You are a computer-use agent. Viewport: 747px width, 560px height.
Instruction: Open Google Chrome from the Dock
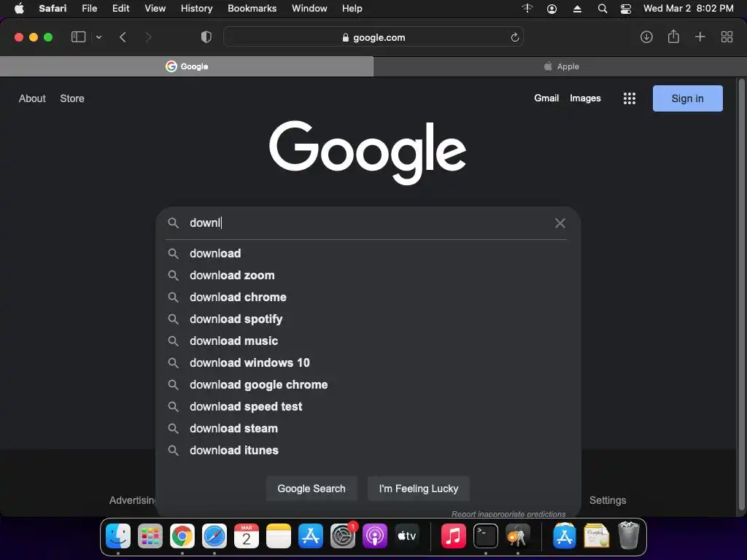tap(182, 536)
